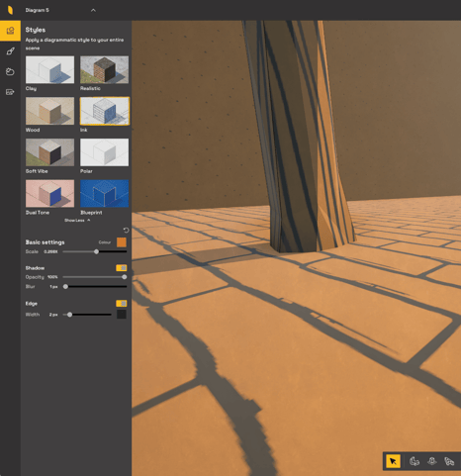Toggle the Edge switch
Viewport: 461px width, 476px height.
coord(122,304)
